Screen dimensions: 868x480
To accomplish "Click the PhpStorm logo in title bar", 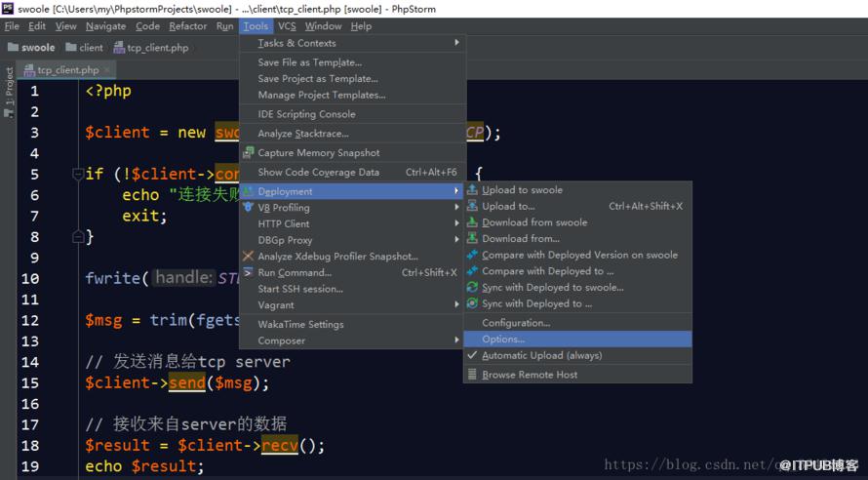I will [x=8, y=9].
